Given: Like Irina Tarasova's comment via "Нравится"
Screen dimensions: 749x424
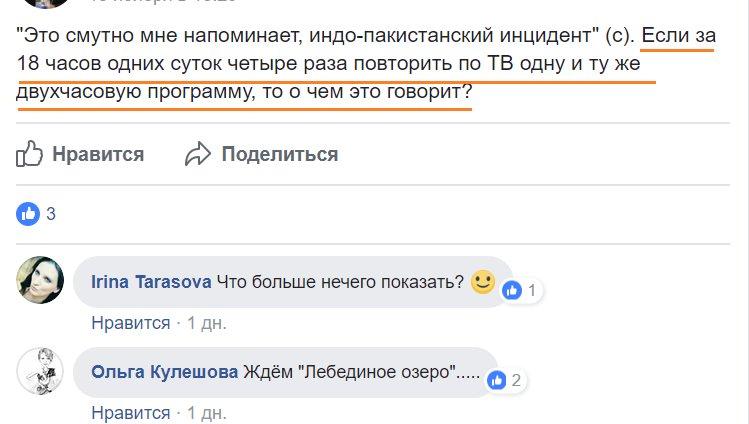Looking at the screenshot, I should coord(131,323).
